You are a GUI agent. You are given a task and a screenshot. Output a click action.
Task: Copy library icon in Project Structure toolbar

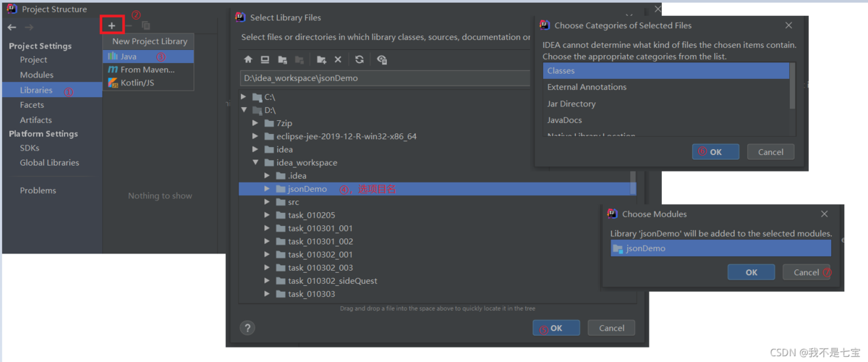pyautogui.click(x=146, y=26)
